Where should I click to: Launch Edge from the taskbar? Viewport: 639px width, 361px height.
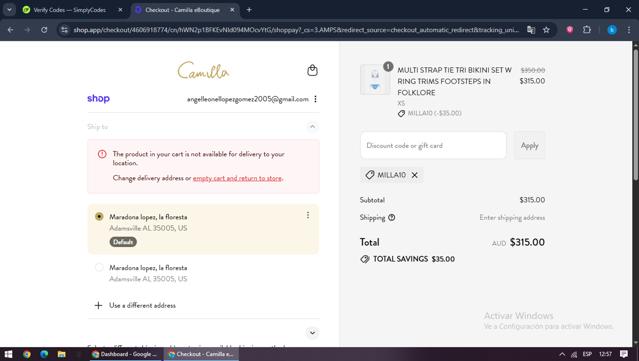(x=44, y=354)
